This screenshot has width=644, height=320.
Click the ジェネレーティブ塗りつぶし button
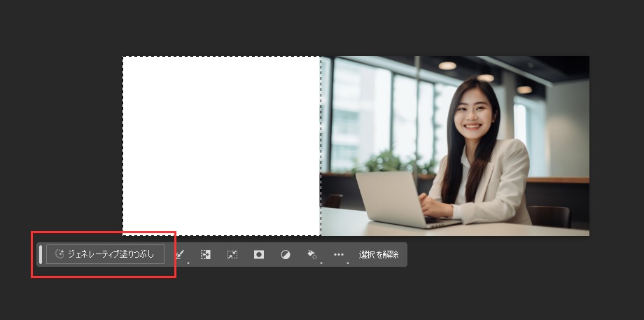(x=105, y=254)
